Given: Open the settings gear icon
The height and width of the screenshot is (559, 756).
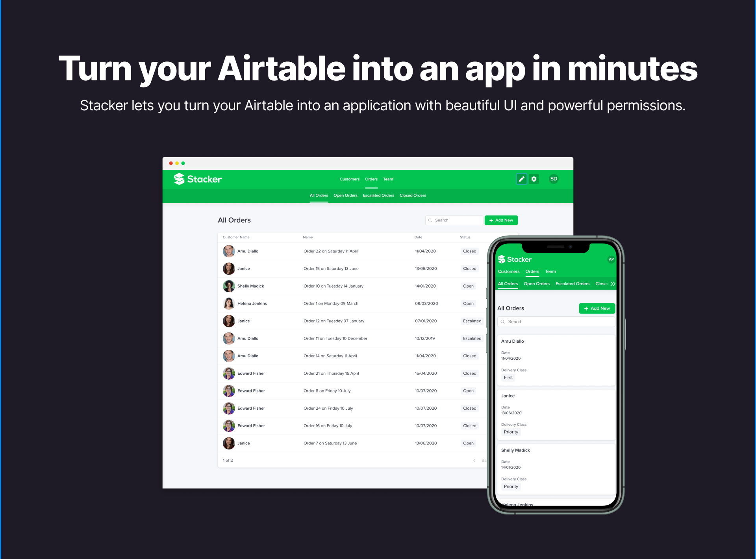Looking at the screenshot, I should [x=534, y=179].
